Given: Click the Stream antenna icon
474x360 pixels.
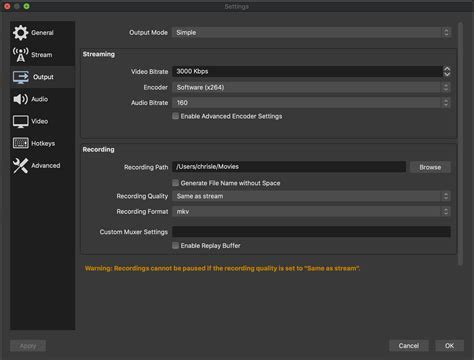Looking at the screenshot, I should (21, 55).
